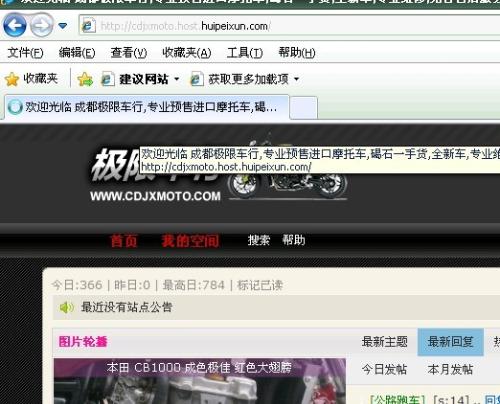Image resolution: width=500 pixels, height=404 pixels.
Task: Open the 本田 CB1000 slideshow image
Action: (x=200, y=381)
